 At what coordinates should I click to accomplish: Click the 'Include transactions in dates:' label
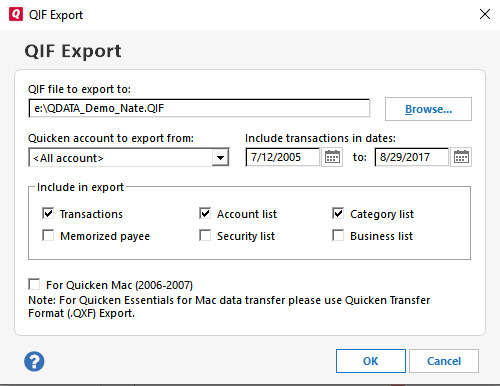pos(320,138)
